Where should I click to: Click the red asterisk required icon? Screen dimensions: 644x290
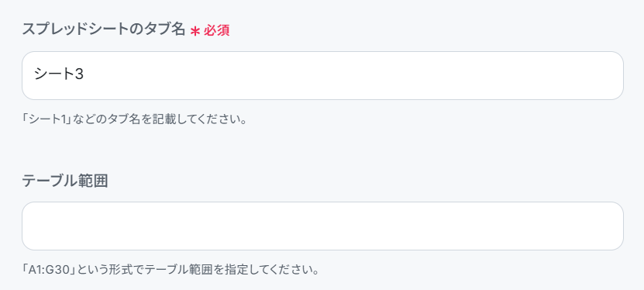click(195, 31)
